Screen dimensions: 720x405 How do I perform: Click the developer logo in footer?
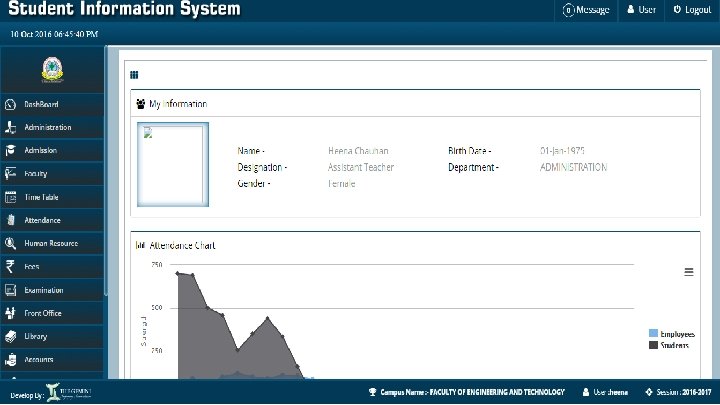pyautogui.click(x=69, y=392)
